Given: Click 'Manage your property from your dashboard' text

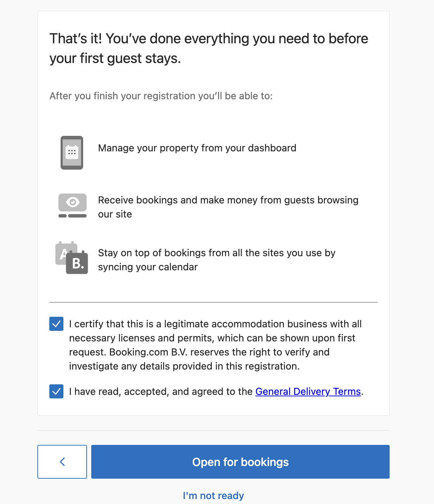Looking at the screenshot, I should (x=197, y=148).
